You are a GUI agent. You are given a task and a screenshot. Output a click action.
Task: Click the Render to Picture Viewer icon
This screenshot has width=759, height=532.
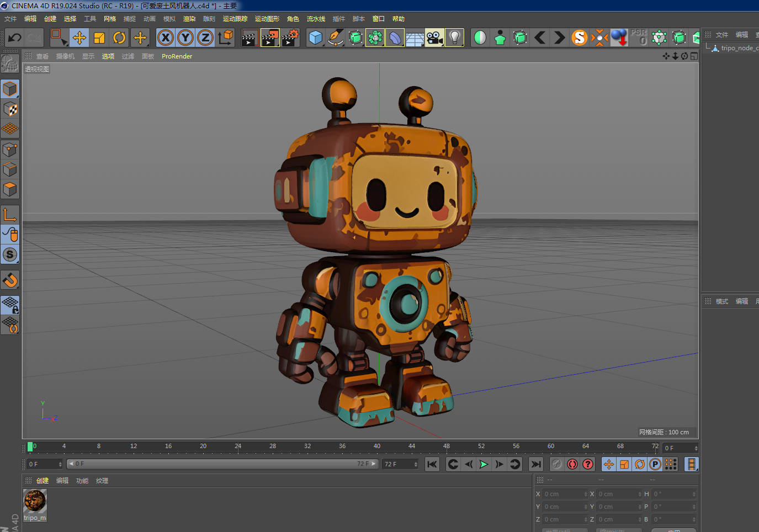(270, 38)
